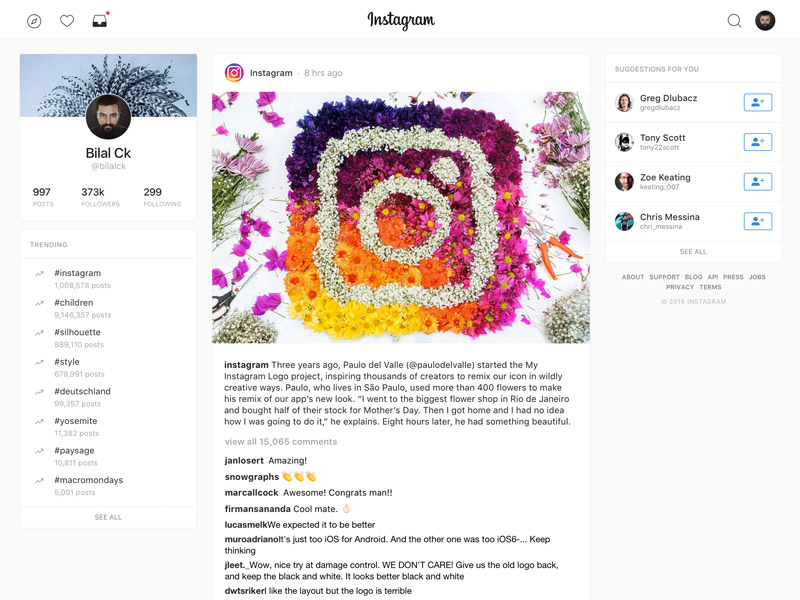The height and width of the screenshot is (600, 800).
Task: Click the Instagram wordmark in header
Action: [x=401, y=20]
